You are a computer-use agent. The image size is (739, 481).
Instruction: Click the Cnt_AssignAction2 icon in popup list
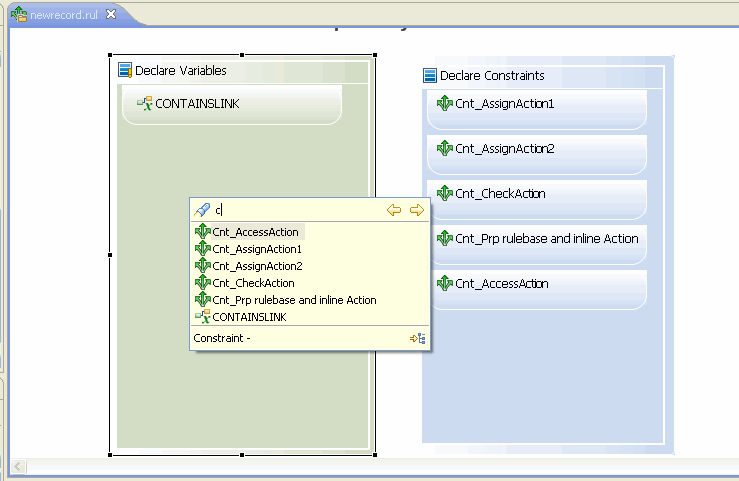[203, 265]
